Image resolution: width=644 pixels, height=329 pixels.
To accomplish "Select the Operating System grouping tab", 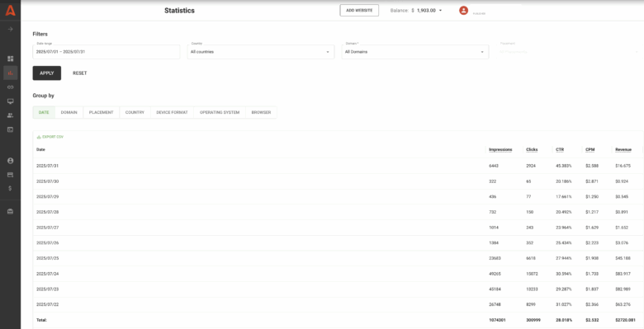I will [220, 112].
